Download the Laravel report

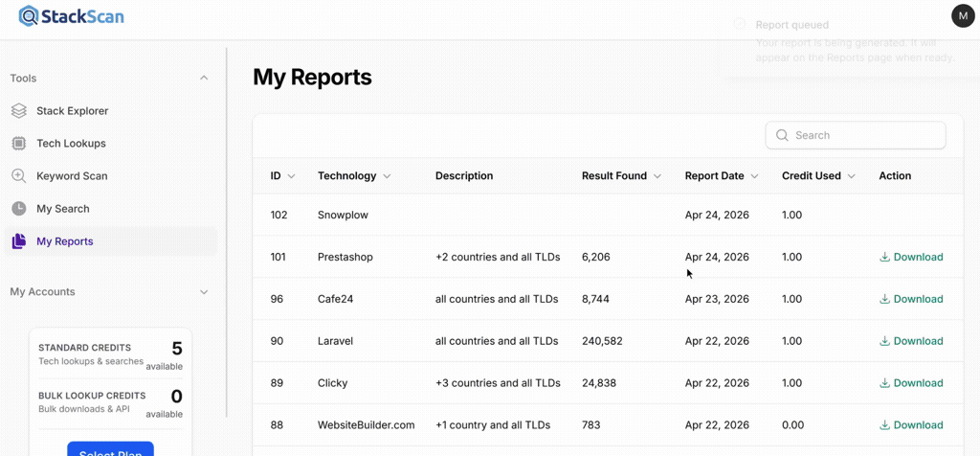911,341
